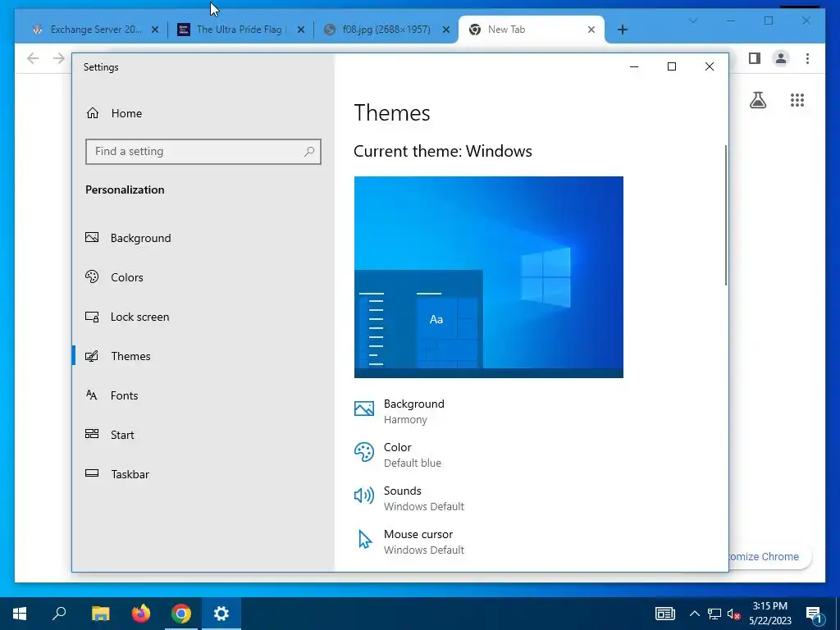Close the New Tab tab

click(x=591, y=30)
